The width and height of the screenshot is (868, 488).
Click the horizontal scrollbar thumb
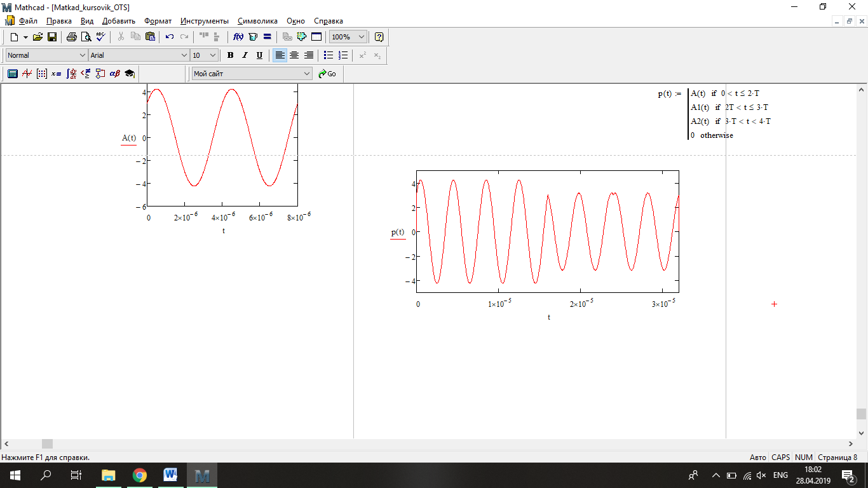(48, 444)
